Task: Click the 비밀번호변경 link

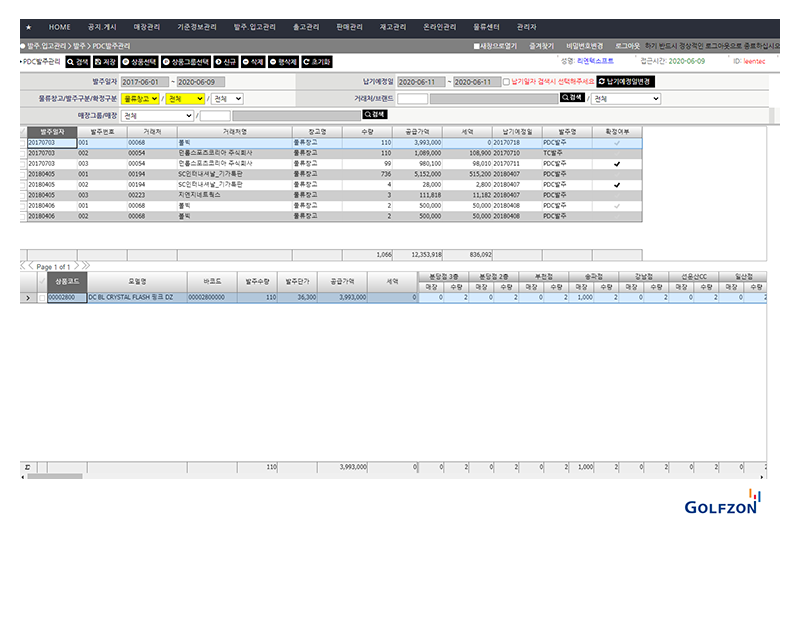Action: click(584, 46)
